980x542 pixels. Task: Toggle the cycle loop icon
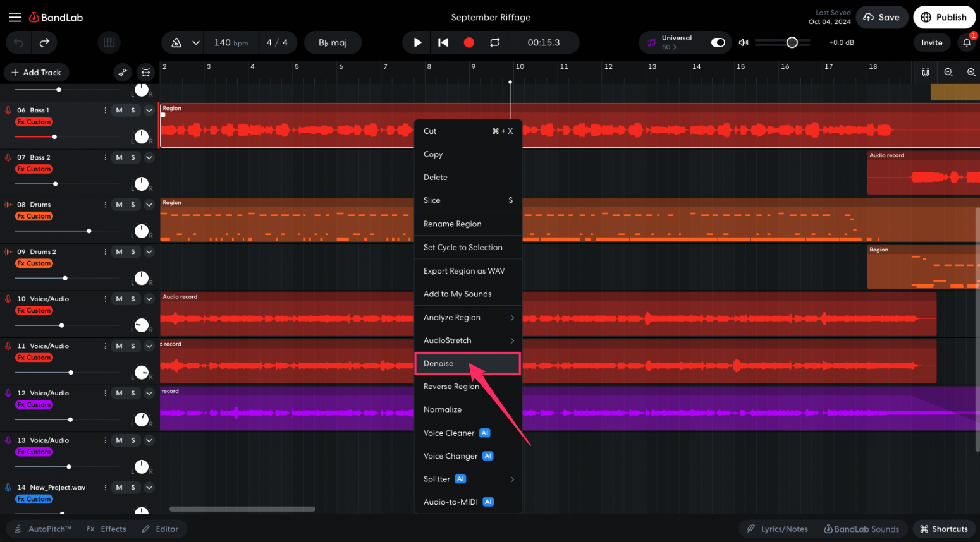point(494,42)
